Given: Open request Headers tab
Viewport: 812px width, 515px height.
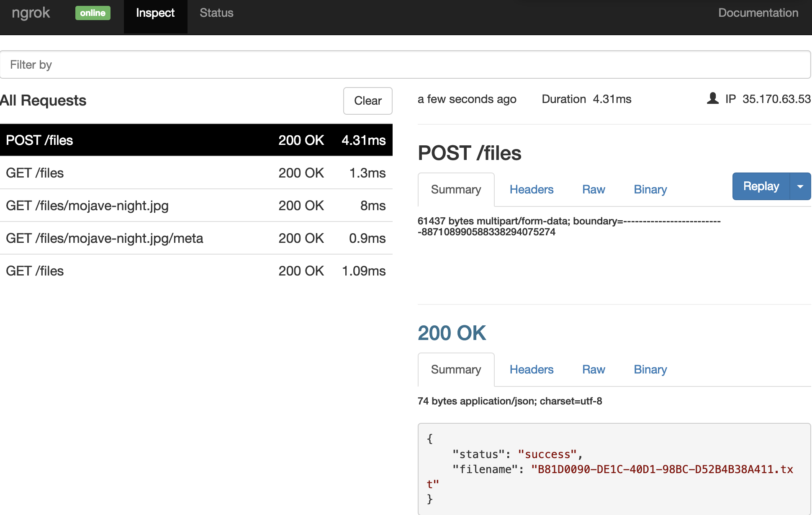Looking at the screenshot, I should click(531, 190).
